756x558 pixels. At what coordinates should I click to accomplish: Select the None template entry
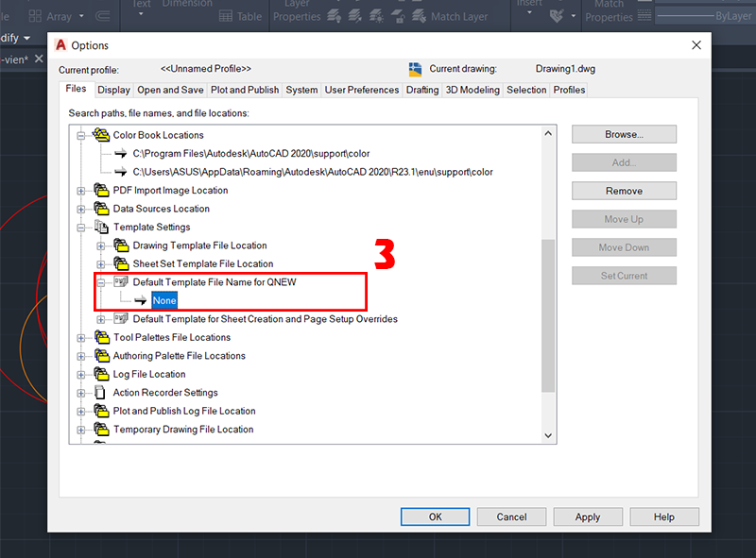coord(164,300)
